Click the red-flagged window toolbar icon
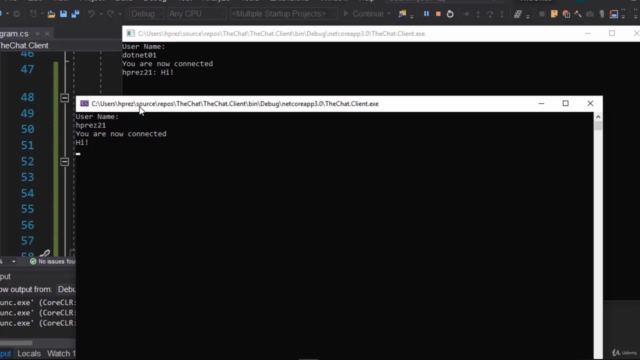Image resolution: width=640 pixels, height=360 pixels. (x=613, y=14)
